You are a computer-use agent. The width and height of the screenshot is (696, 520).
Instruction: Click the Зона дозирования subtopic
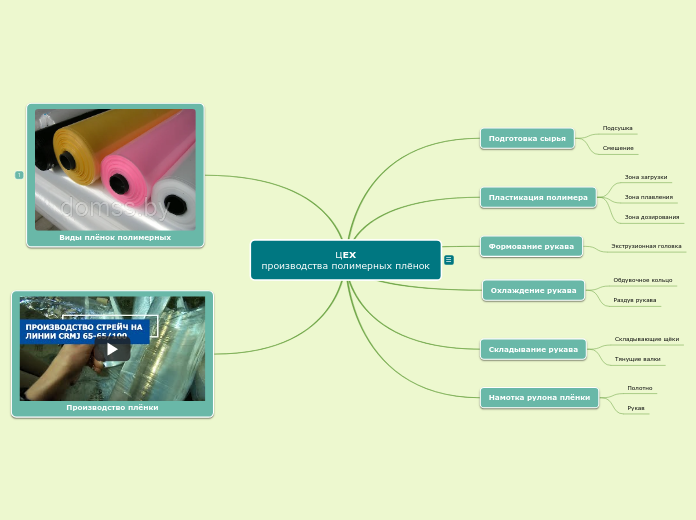click(652, 217)
